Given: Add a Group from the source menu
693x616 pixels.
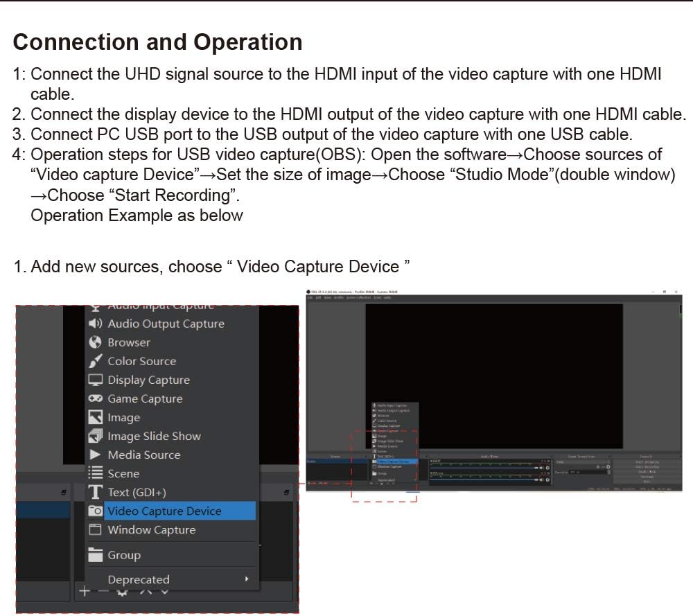Looking at the screenshot, I should point(170,554).
